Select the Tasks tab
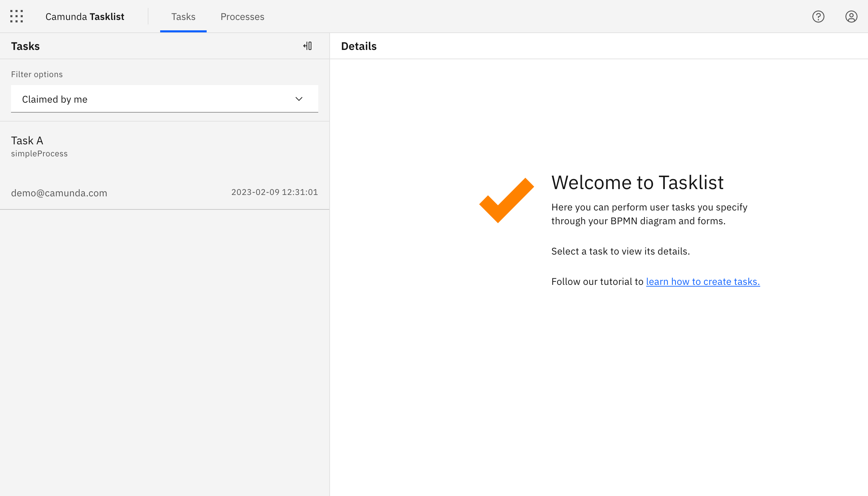 [183, 17]
